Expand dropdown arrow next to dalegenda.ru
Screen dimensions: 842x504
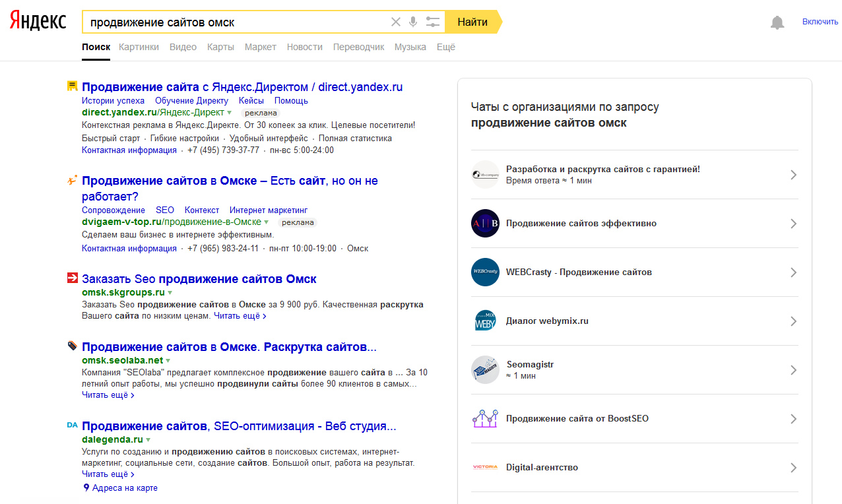coord(148,440)
